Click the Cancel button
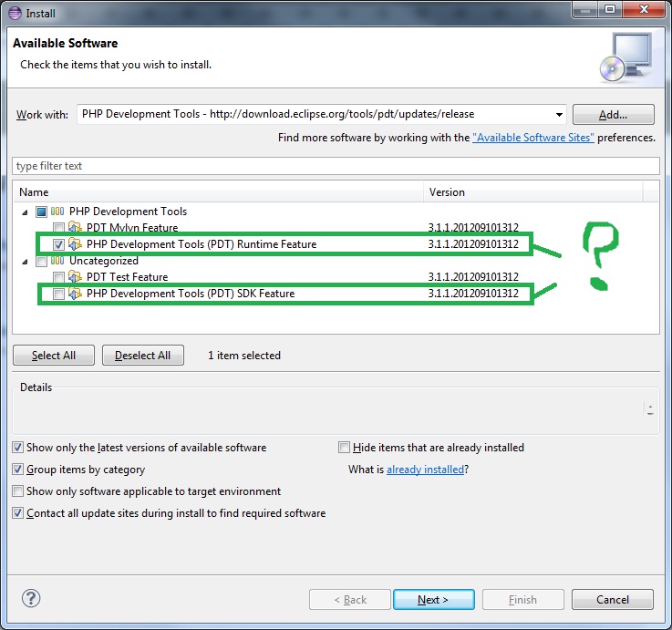Image resolution: width=672 pixels, height=630 pixels. tap(613, 599)
